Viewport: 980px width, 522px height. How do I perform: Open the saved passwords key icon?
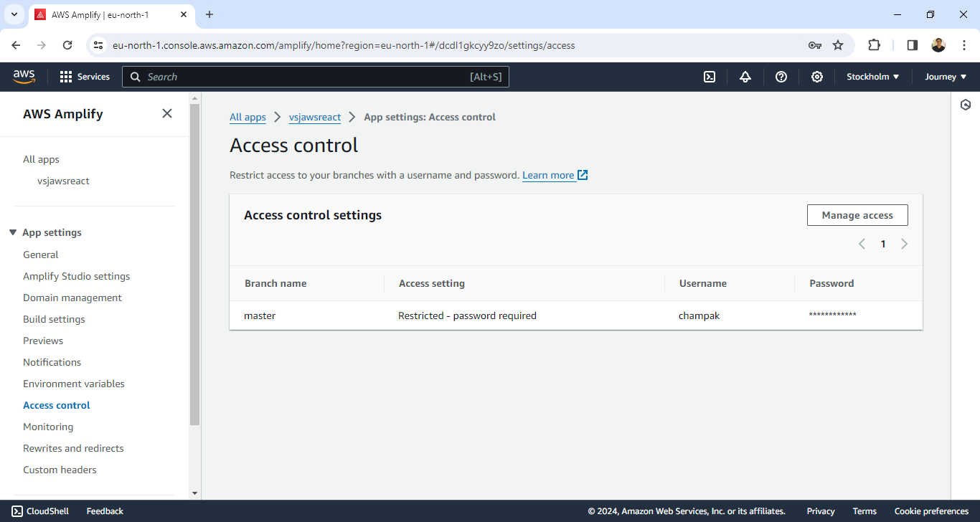[814, 45]
